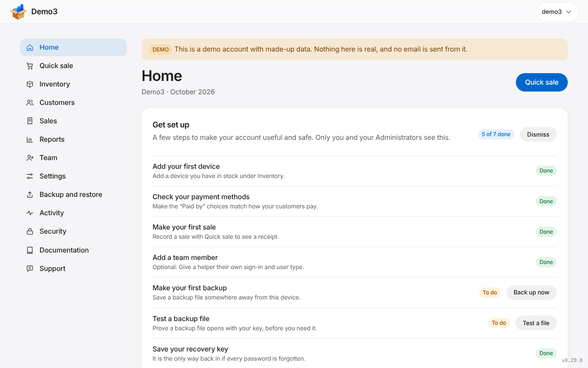Click the Save your recovery key title
This screenshot has height=368, width=588.
click(190, 349)
